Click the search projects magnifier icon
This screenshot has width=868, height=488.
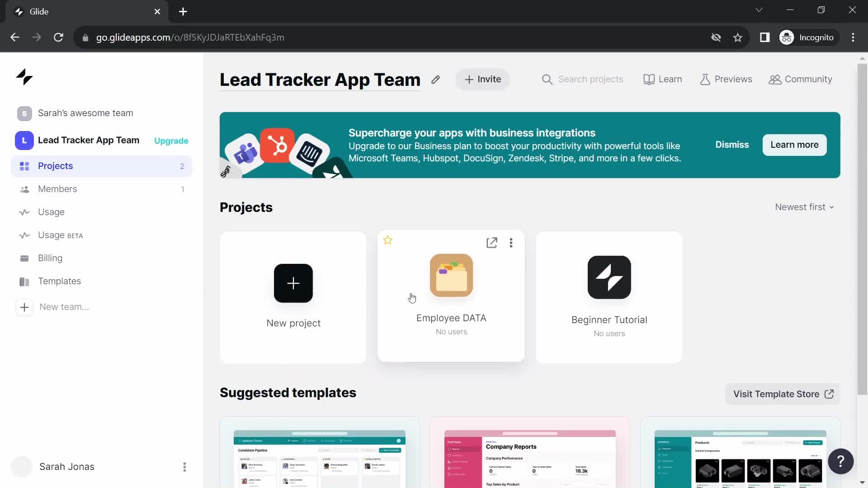click(547, 79)
